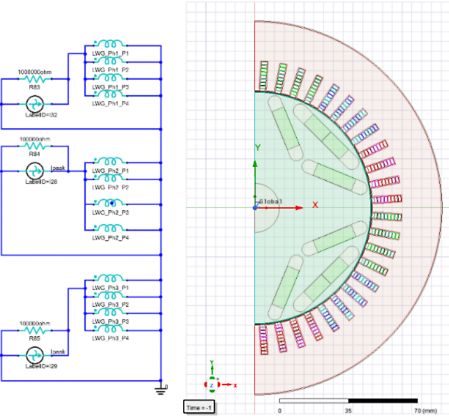Image resolution: width=449 pixels, height=416 pixels.
Task: Select the R84 resistor symbol
Action: click(x=35, y=146)
